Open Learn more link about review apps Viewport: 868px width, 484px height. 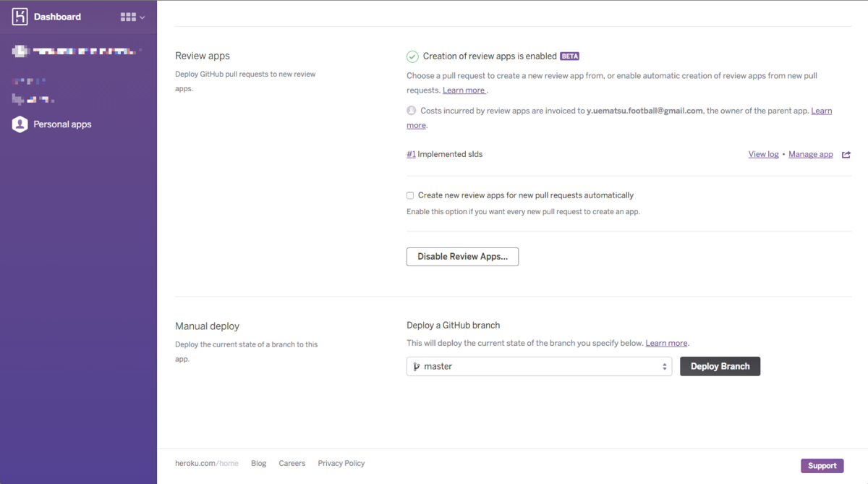tap(464, 90)
